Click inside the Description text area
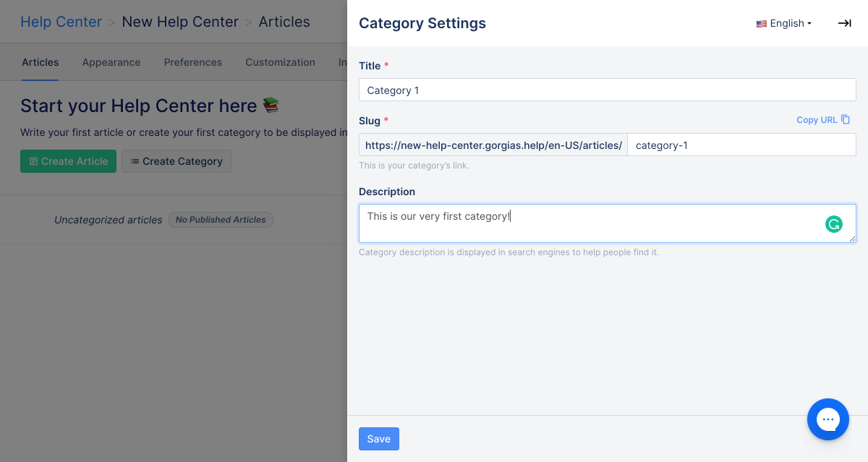868x462 pixels. pyautogui.click(x=608, y=223)
